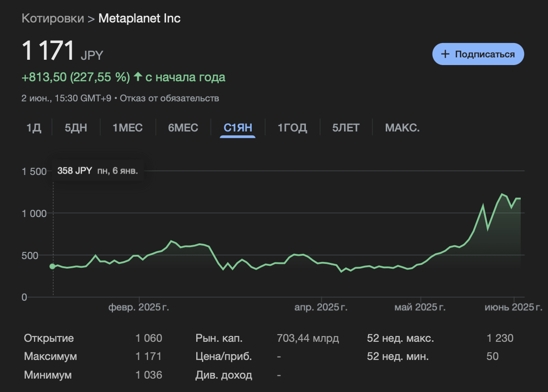Viewport: 548px width, 392px height.
Task: Select the 1Д time range tab
Action: point(34,128)
